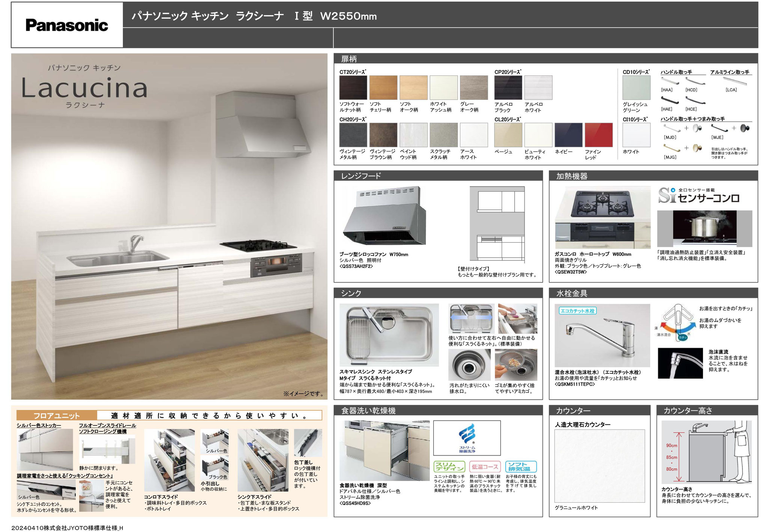Screen dimensions: 769x532
Task: Click the フロアユニット heading
Action: click(57, 415)
